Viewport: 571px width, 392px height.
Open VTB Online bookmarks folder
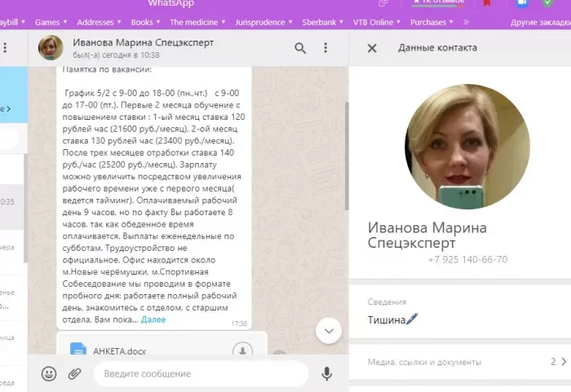pos(377,22)
